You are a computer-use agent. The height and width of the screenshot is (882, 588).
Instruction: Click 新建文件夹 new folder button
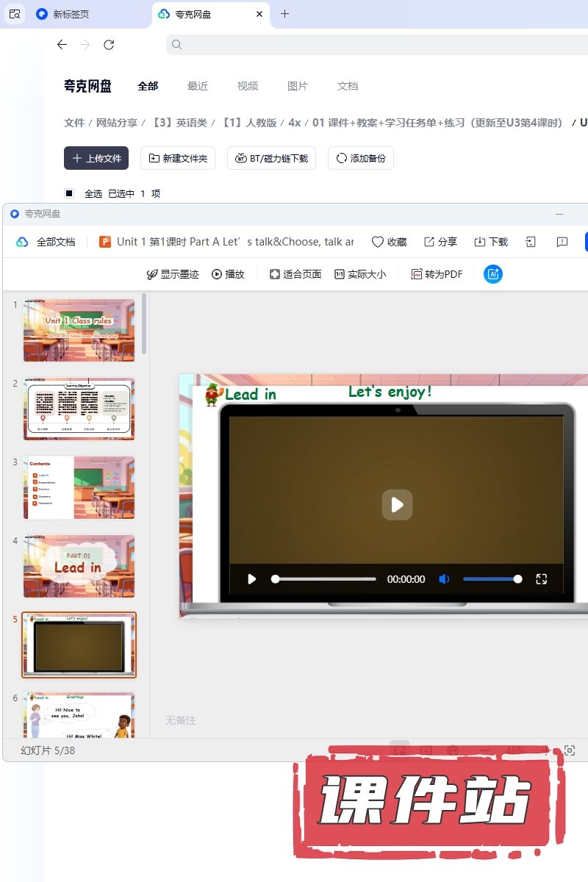coord(178,158)
